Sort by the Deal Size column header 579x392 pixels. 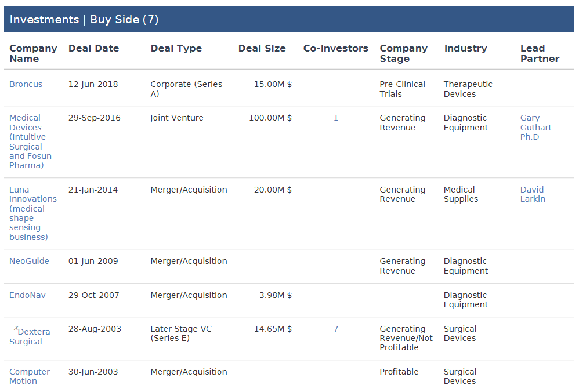[262, 49]
